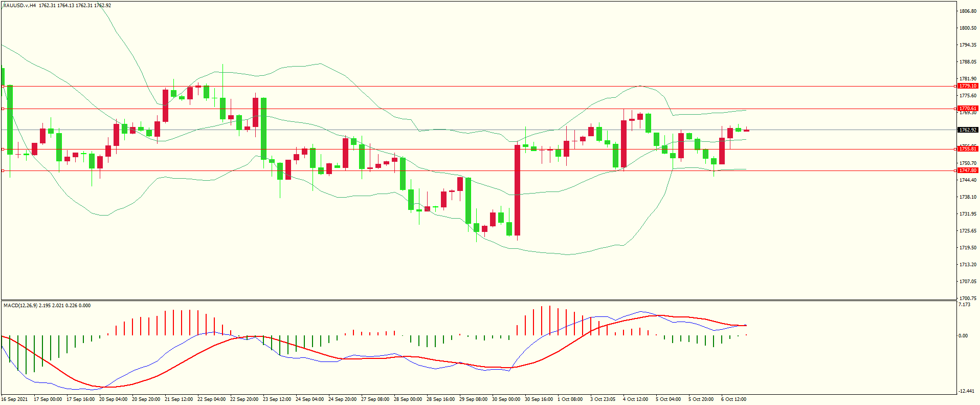Select the -12.441 MACD scale value
Image resolution: width=980 pixels, height=405 pixels.
click(x=966, y=391)
